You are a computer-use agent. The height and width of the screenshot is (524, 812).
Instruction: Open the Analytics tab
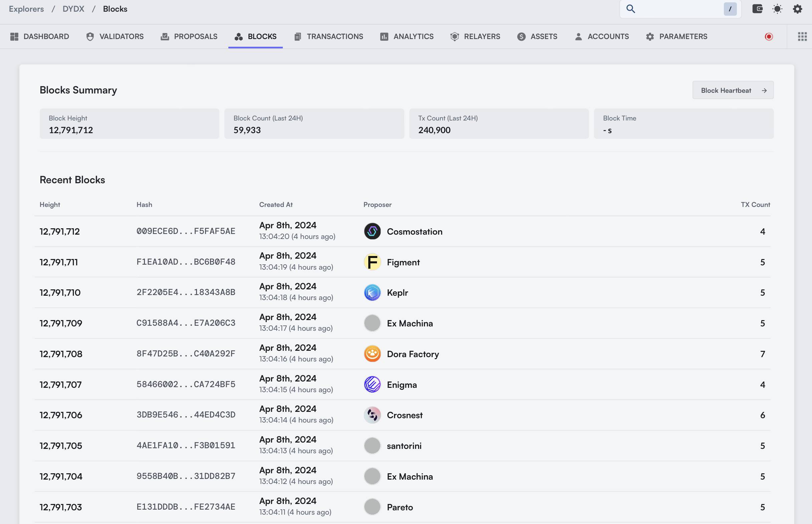pos(407,36)
